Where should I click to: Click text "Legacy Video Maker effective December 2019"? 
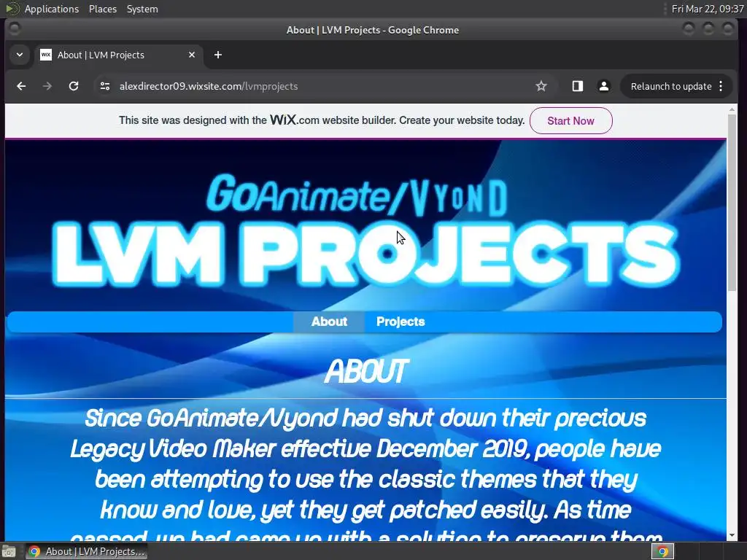(300, 449)
